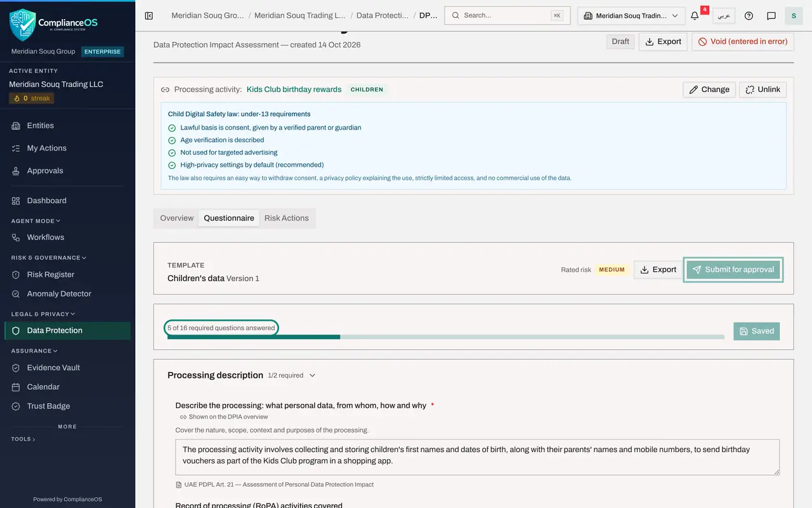
Task: Void the assessment entered in error
Action: point(743,41)
